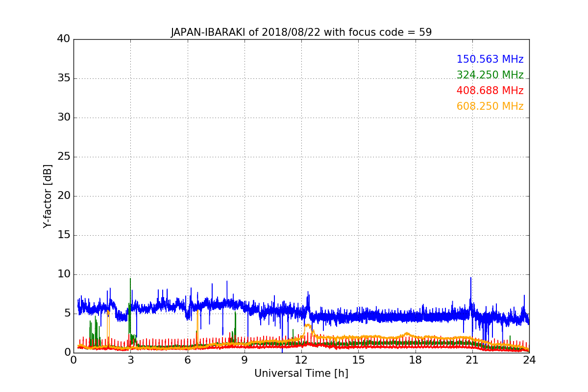This screenshot has height=392, width=588.
Task: Click the x-axis tick label 15
Action: [358, 360]
